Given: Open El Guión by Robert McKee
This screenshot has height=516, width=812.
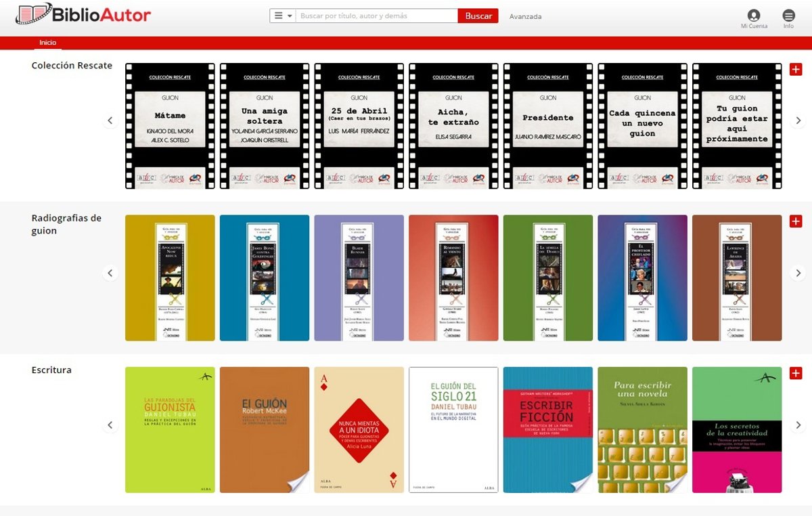Looking at the screenshot, I should (x=265, y=429).
